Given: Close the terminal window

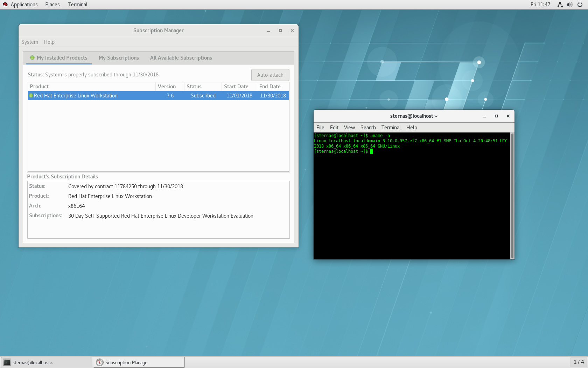Looking at the screenshot, I should 508,116.
